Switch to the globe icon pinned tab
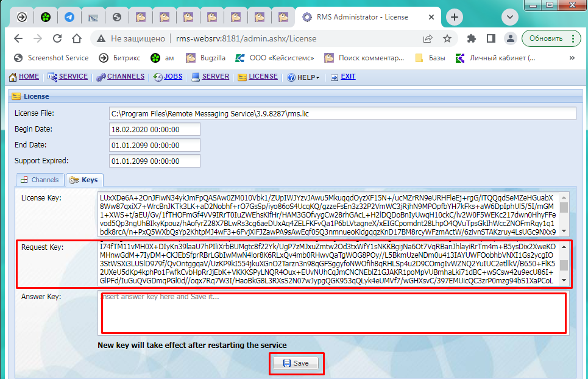The image size is (588, 379). (117, 17)
